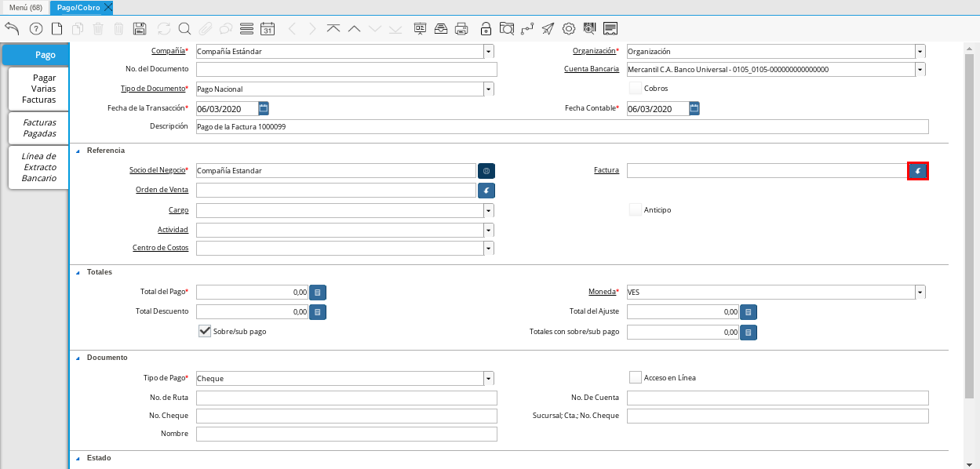This screenshot has height=469, width=980.
Task: Click the Print icon in toolbar
Action: pos(461,29)
